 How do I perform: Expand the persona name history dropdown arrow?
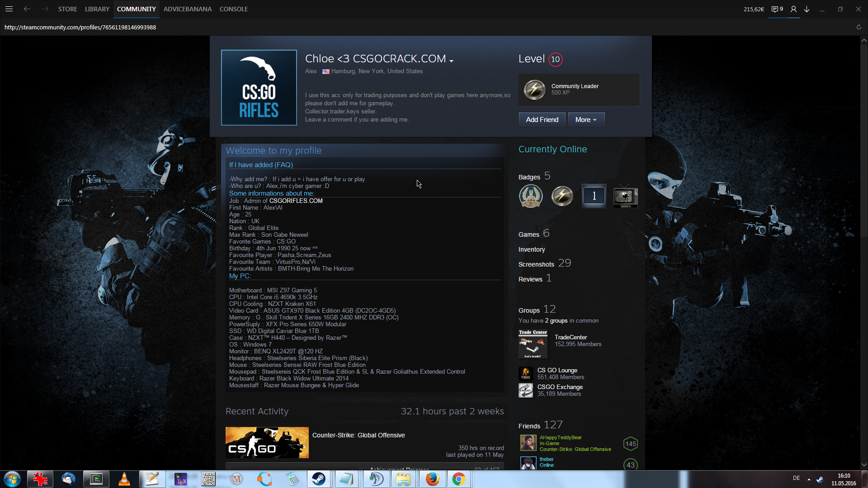[x=451, y=61]
